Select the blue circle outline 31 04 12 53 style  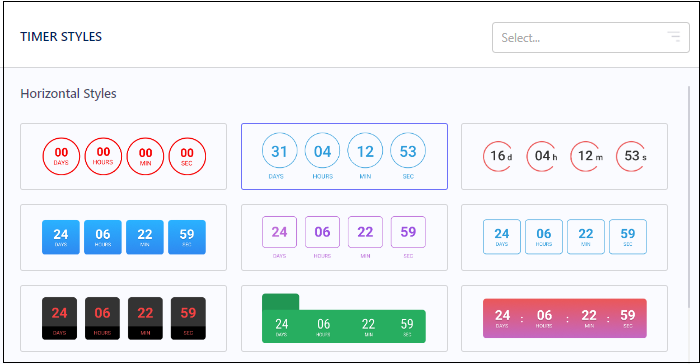tap(344, 156)
